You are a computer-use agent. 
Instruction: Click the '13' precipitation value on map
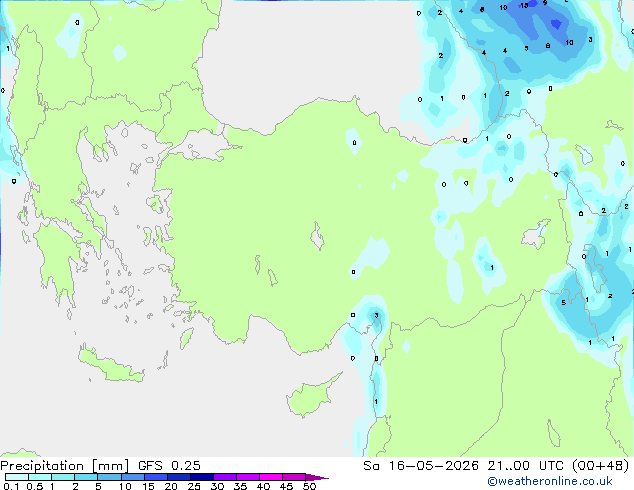524,6
